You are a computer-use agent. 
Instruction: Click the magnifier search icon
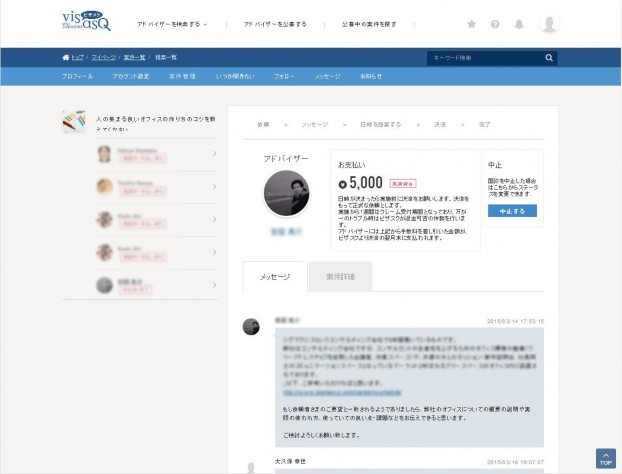(x=549, y=58)
